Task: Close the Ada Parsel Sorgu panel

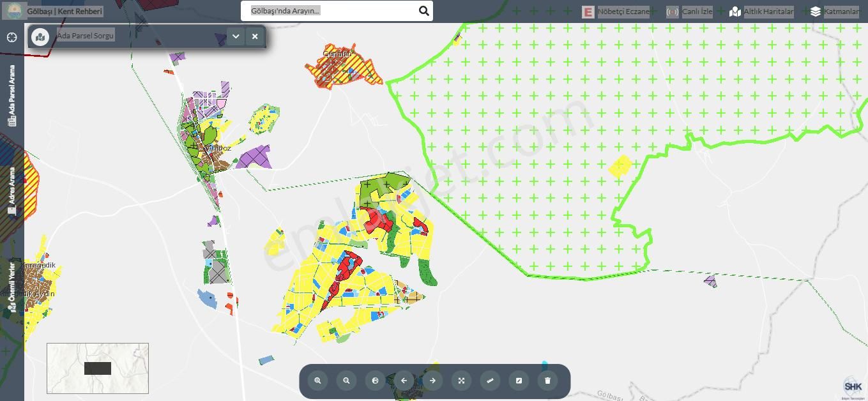Action: tap(255, 36)
